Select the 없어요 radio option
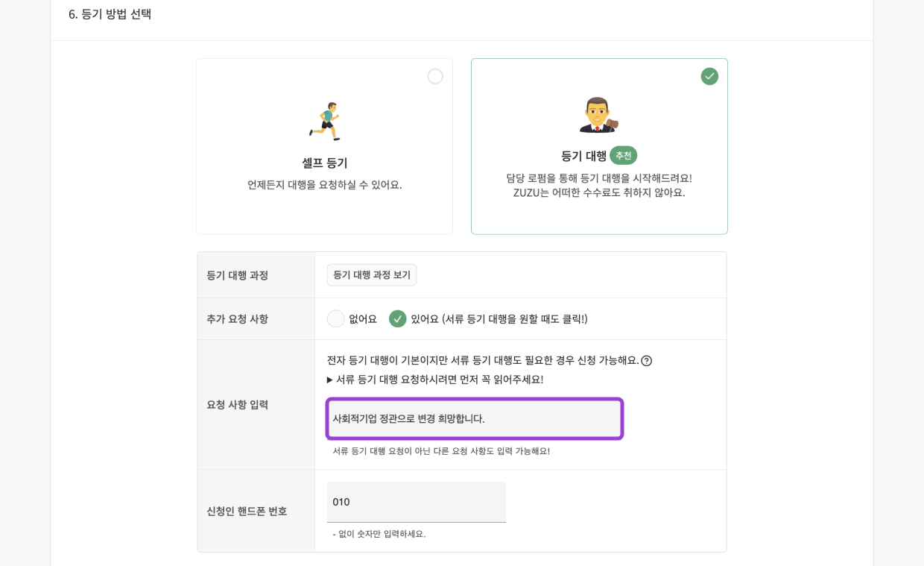Screen dimensions: 924x566 point(336,319)
